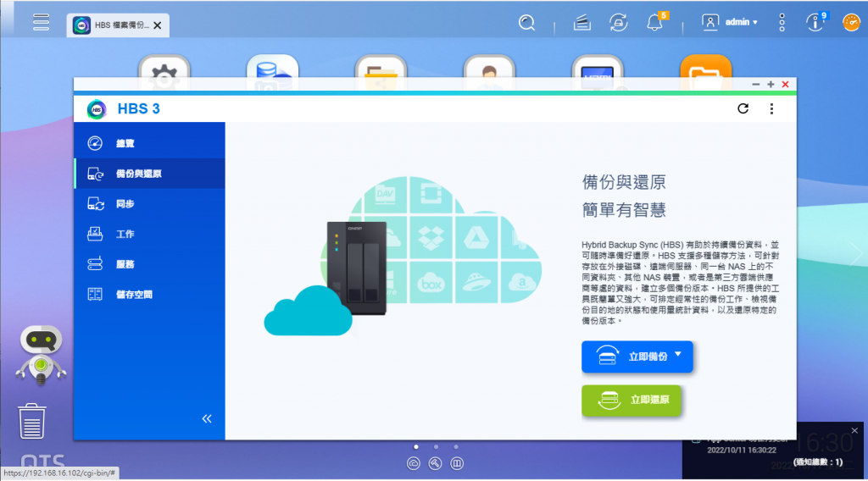Screen dimensions: 868x481
Task: Select 備份與還原 in sidebar
Action: click(x=149, y=174)
